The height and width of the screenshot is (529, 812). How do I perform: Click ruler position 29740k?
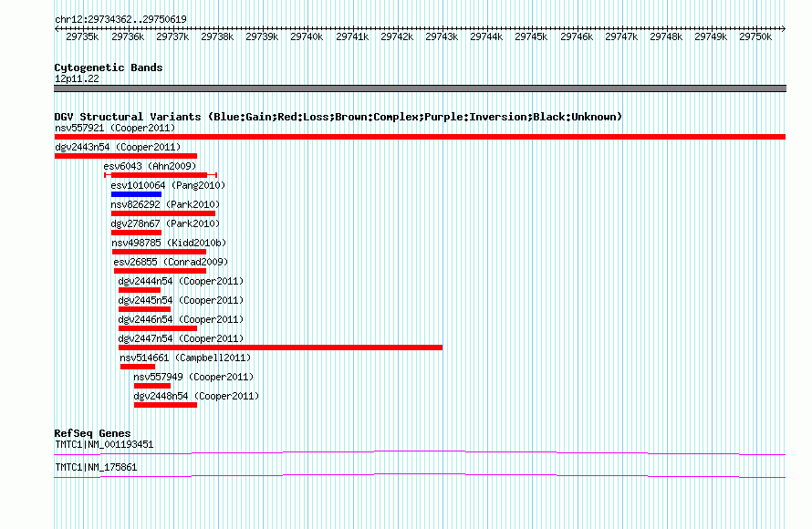[x=307, y=36]
